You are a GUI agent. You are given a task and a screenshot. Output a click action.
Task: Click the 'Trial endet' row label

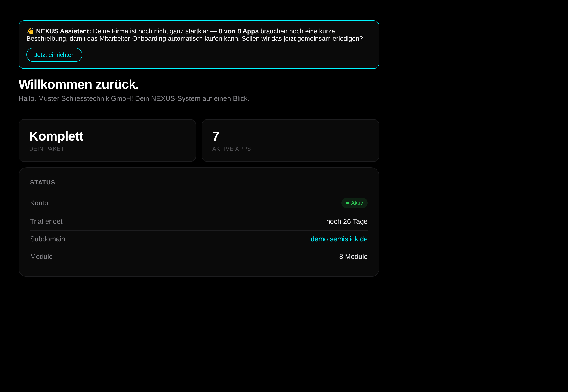click(46, 222)
